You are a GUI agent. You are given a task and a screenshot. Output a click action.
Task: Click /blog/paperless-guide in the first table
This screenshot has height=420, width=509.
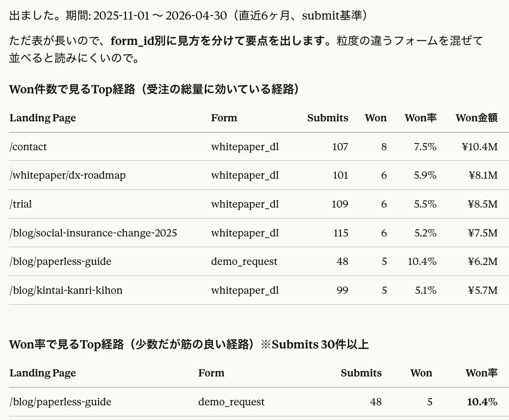click(60, 261)
